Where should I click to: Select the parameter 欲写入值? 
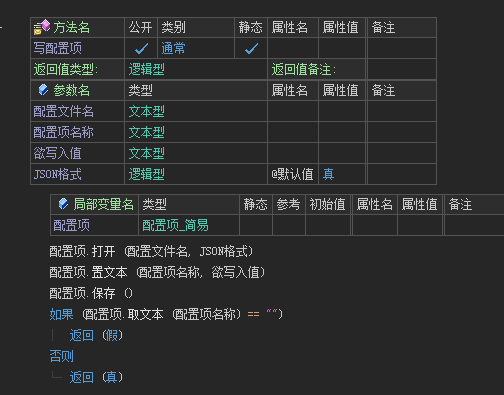point(57,153)
